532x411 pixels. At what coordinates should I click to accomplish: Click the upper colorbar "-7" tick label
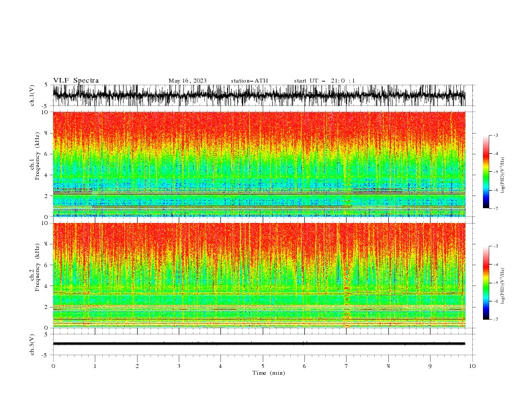coord(495,208)
